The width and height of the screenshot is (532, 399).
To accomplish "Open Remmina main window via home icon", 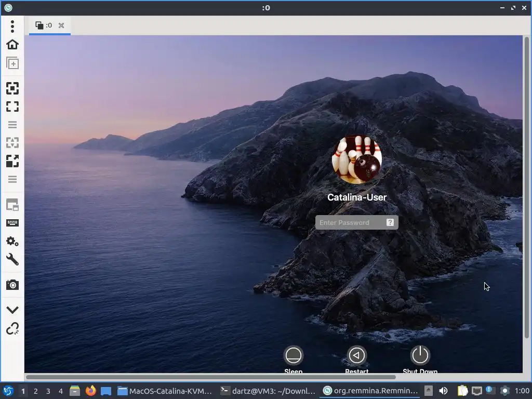I will (12, 45).
